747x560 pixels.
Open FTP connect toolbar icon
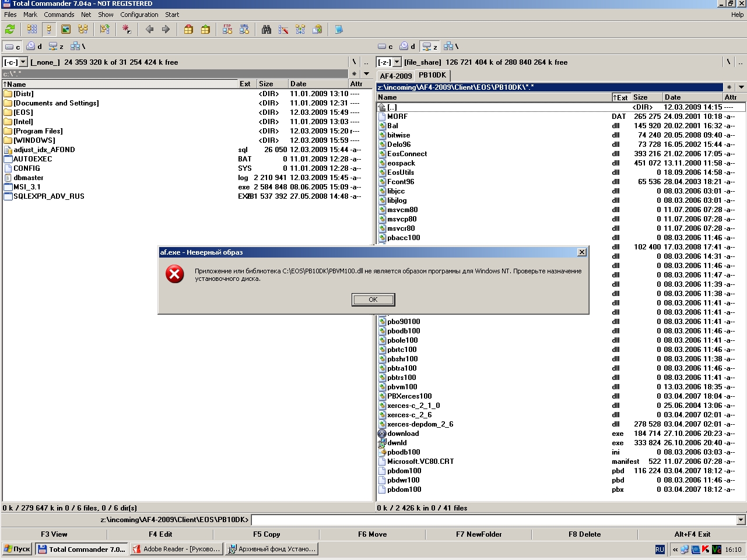pyautogui.click(x=227, y=29)
